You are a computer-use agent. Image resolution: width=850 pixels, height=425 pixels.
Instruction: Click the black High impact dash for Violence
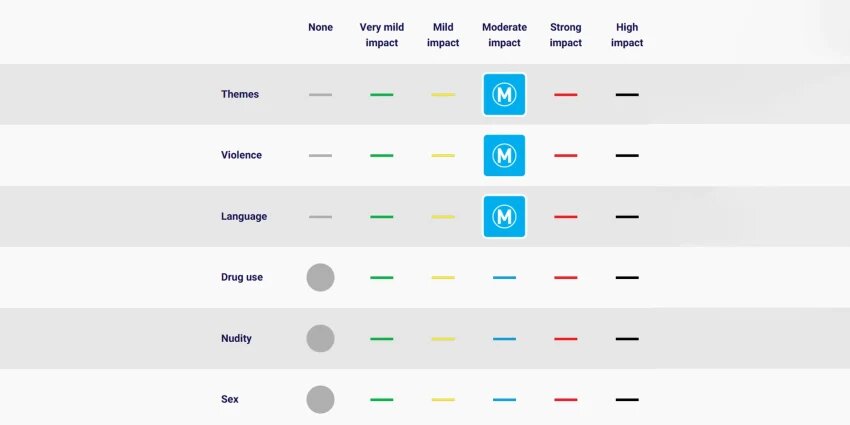click(x=627, y=156)
